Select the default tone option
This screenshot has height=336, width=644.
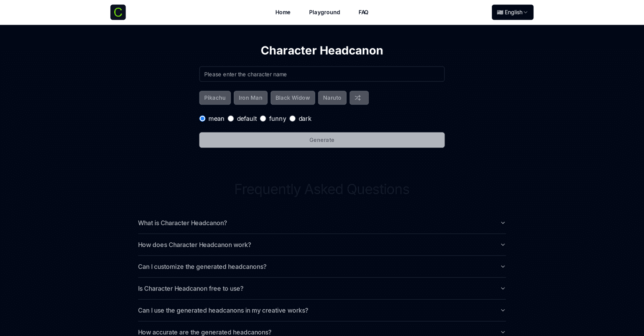click(x=231, y=119)
